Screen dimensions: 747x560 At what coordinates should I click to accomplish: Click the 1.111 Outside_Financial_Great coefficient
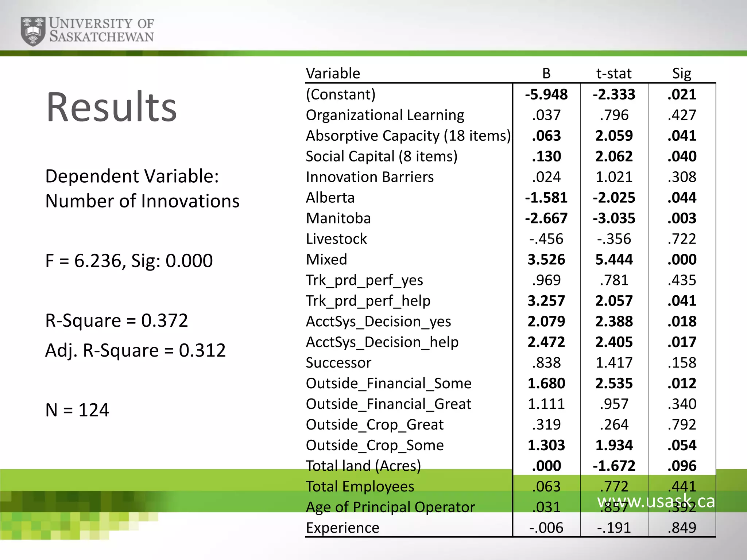546,404
